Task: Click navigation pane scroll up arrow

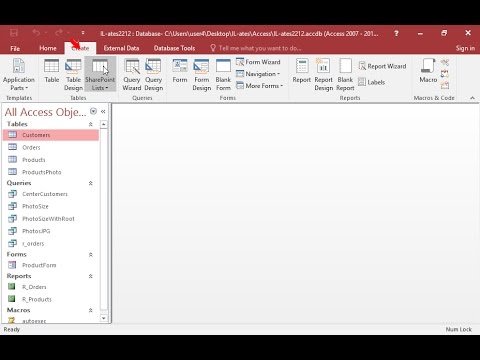Action: coord(104,124)
